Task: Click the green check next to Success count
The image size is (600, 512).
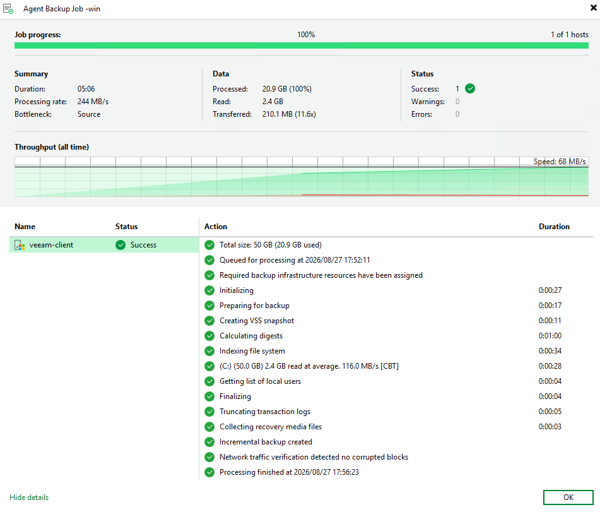Action: (x=470, y=89)
